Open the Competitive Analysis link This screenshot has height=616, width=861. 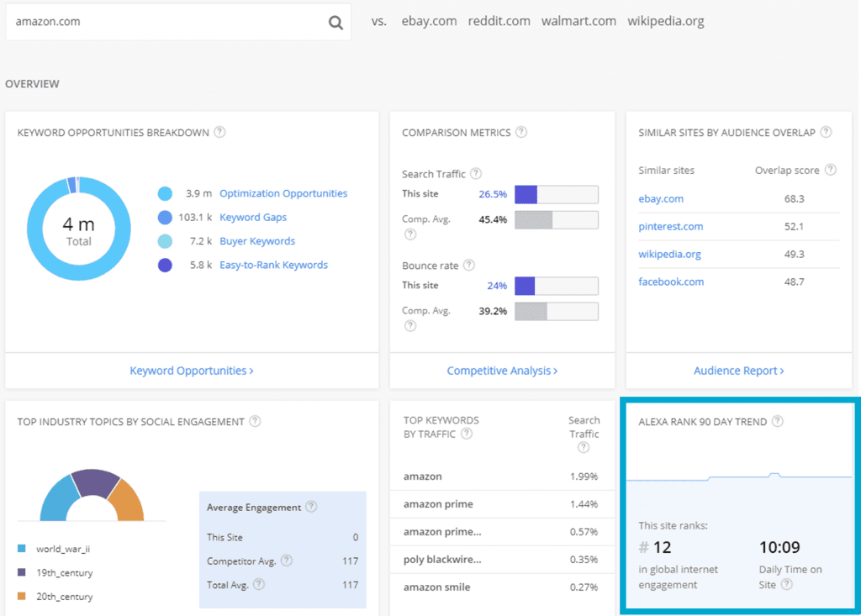click(x=502, y=371)
